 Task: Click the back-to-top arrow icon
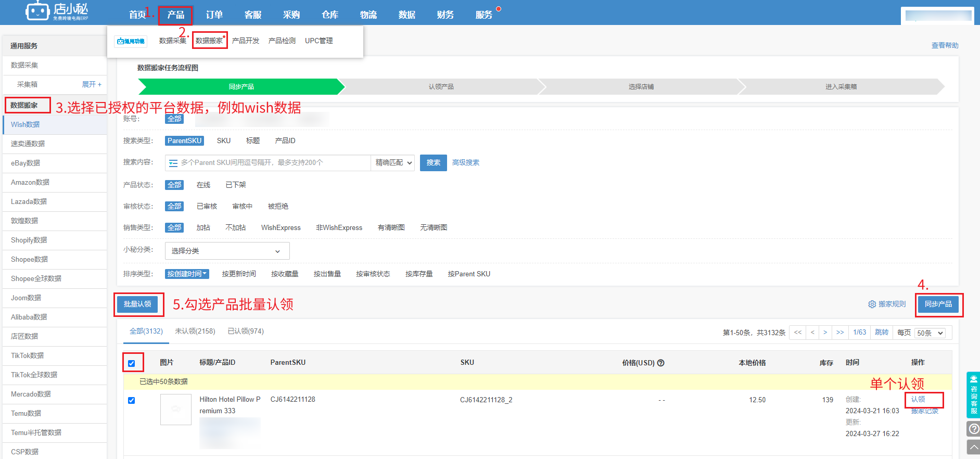pyautogui.click(x=973, y=447)
